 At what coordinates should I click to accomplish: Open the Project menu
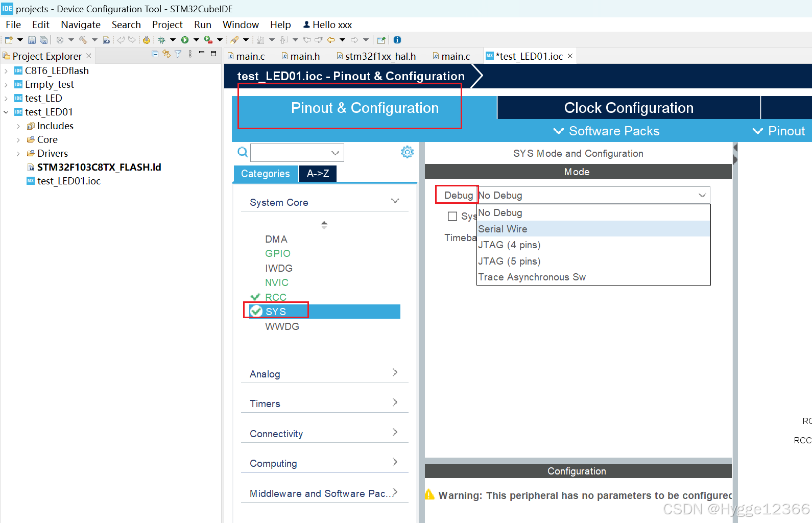pyautogui.click(x=167, y=25)
